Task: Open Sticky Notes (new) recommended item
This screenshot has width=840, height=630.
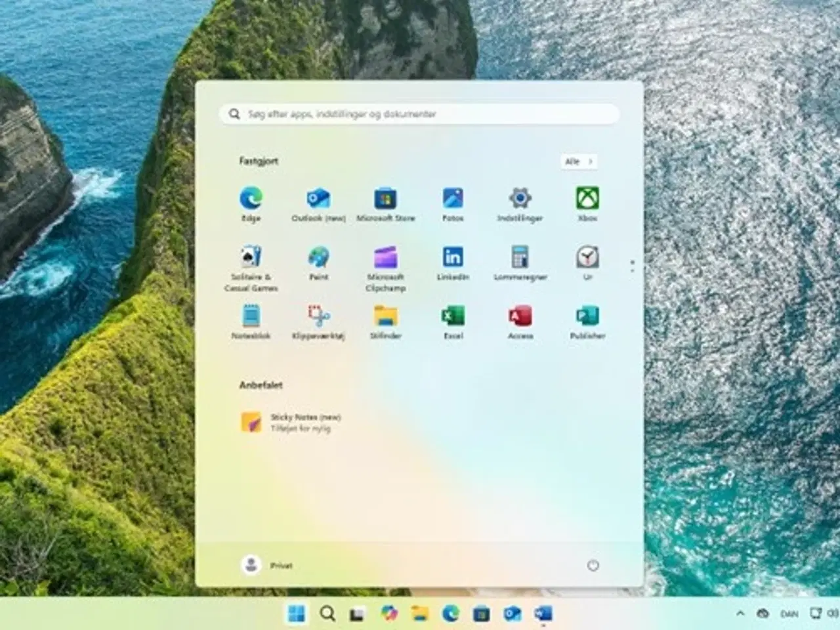Action: tap(291, 422)
